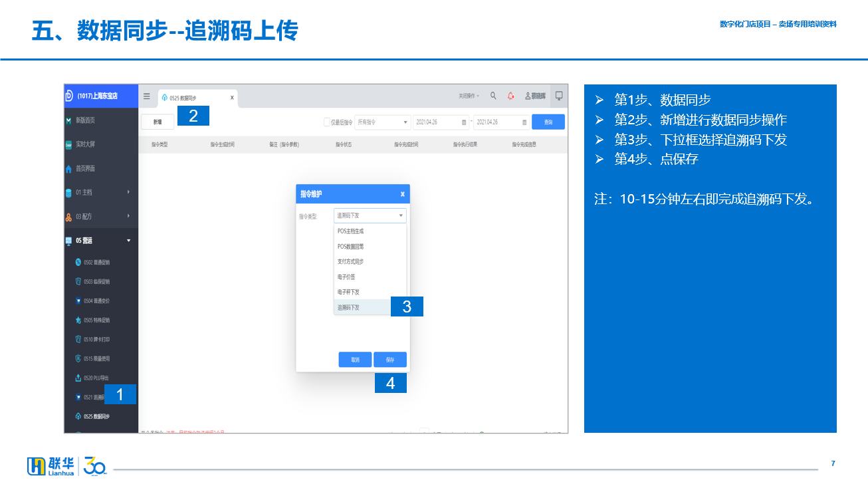Click the 05 营运 monitor icon
Viewport: 868px width, 488px height.
68,241
